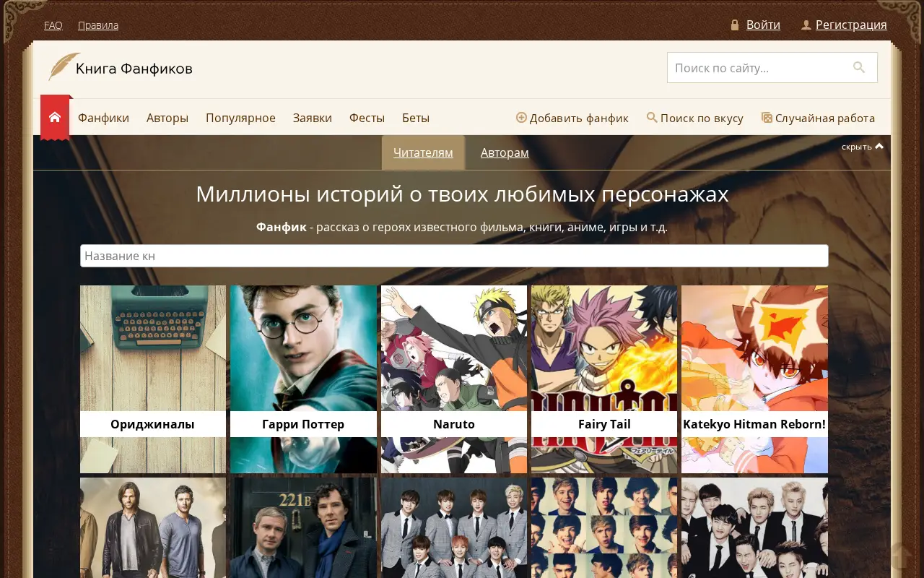The image size is (924, 578).
Task: Click the site search magnifier icon
Action: [x=859, y=67]
